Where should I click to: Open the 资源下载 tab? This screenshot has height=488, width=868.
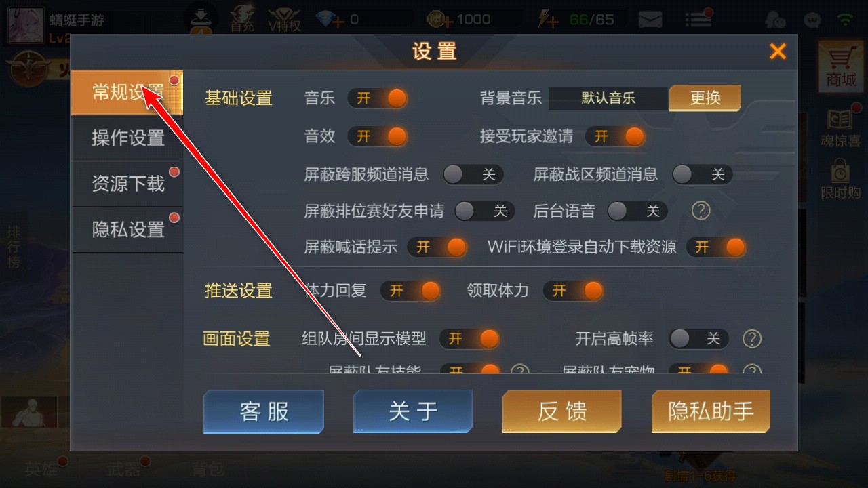pos(127,184)
